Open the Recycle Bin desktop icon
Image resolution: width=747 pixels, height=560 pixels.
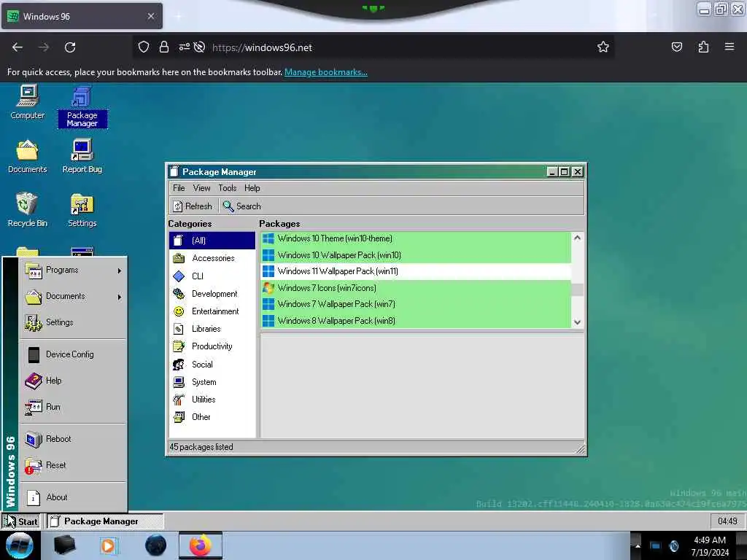coord(27,210)
